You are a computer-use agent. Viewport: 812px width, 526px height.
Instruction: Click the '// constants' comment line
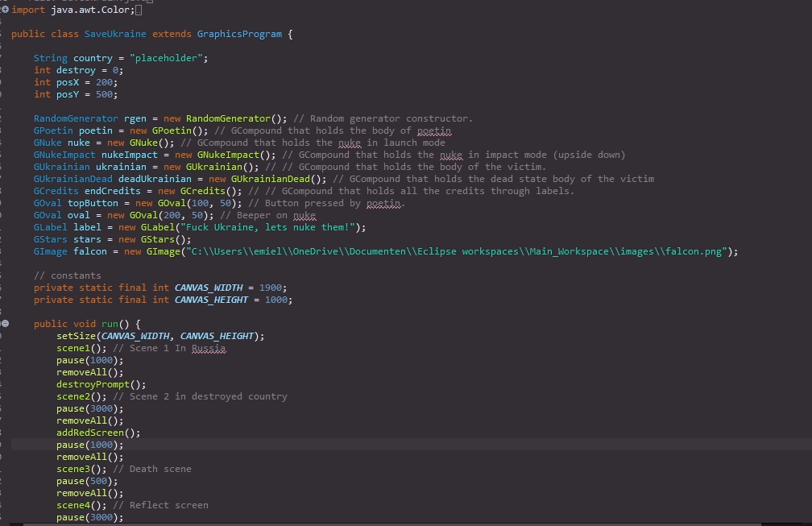pos(68,275)
